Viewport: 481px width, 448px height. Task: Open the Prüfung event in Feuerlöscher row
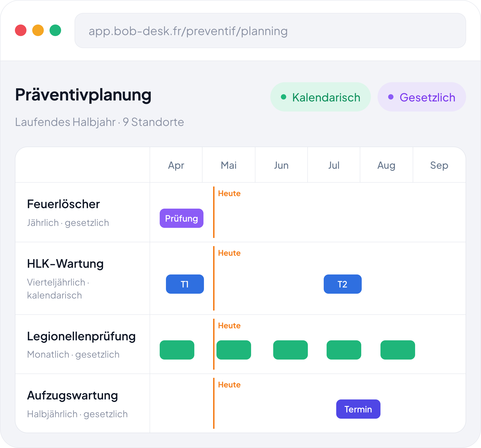182,218
